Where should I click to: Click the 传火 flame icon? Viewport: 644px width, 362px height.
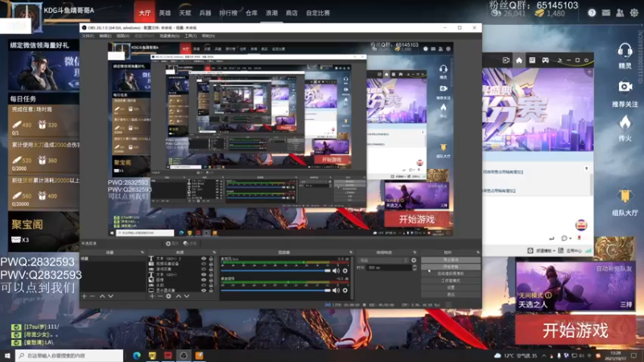point(625,122)
